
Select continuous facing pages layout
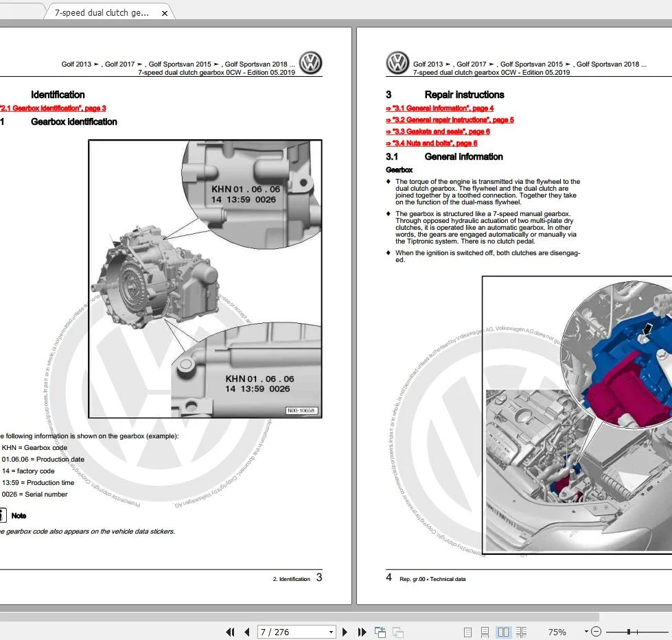[521, 632]
